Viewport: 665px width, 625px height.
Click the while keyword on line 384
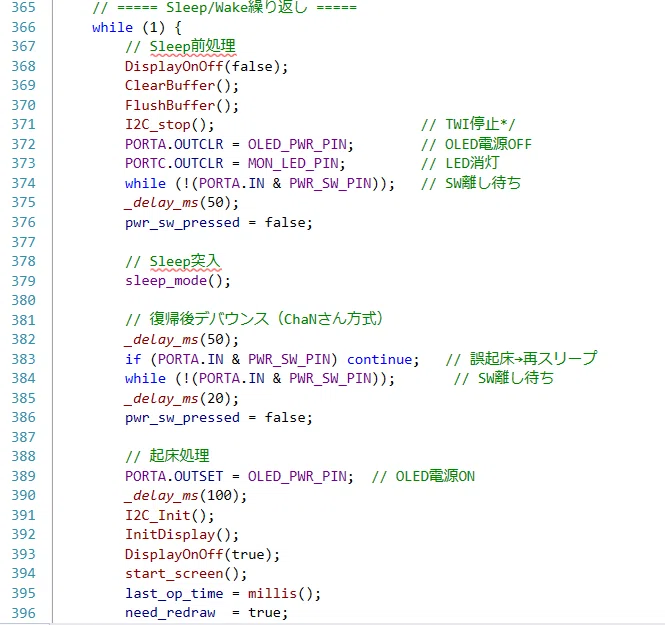coord(145,378)
